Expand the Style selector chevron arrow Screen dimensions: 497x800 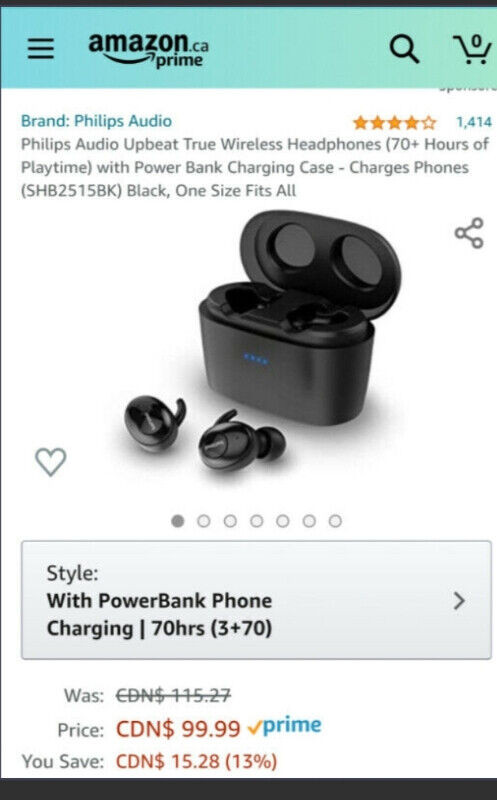(x=459, y=601)
